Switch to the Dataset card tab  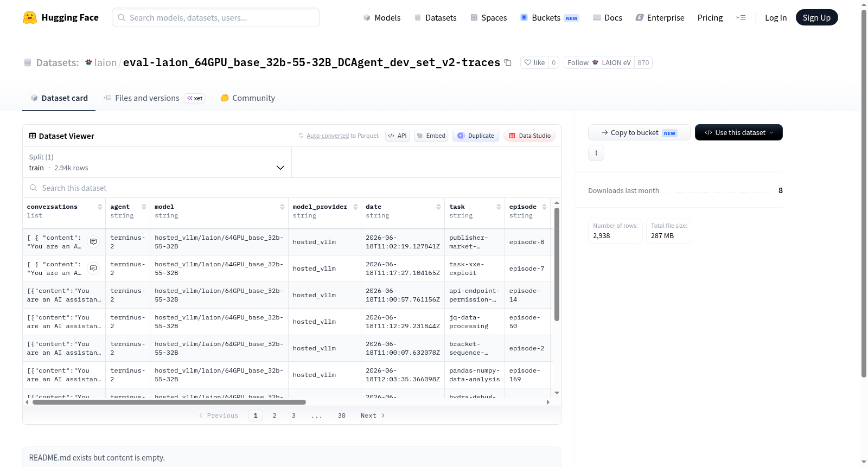(59, 98)
